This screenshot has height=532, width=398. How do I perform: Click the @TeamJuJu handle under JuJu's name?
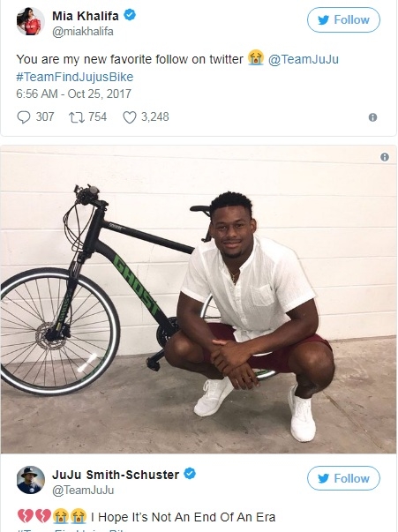83,491
